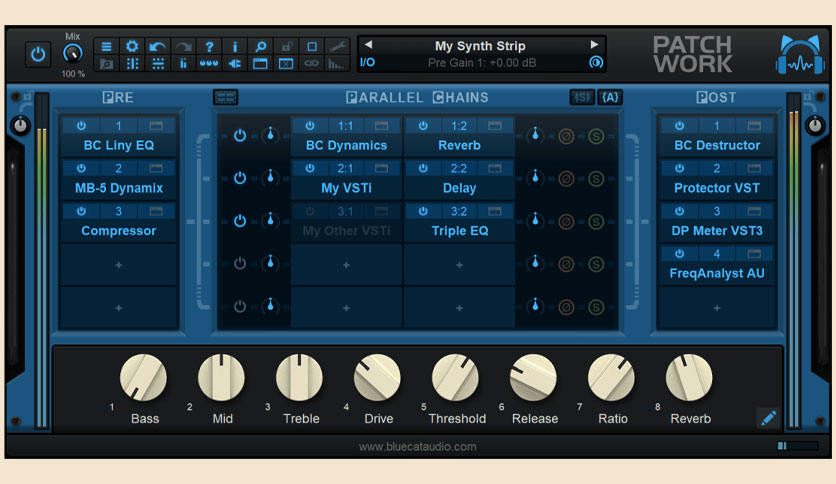836x484 pixels.
Task: Click the plug connector icon in toolbar
Action: click(235, 64)
